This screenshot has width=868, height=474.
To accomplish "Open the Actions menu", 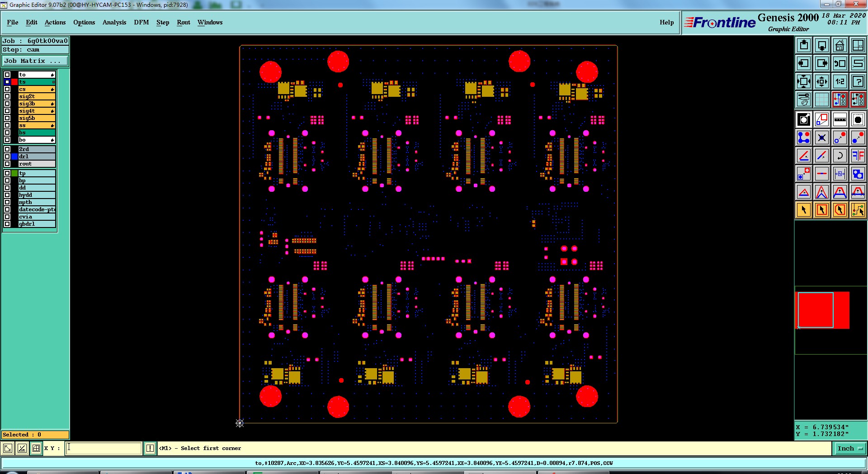I will pyautogui.click(x=55, y=22).
